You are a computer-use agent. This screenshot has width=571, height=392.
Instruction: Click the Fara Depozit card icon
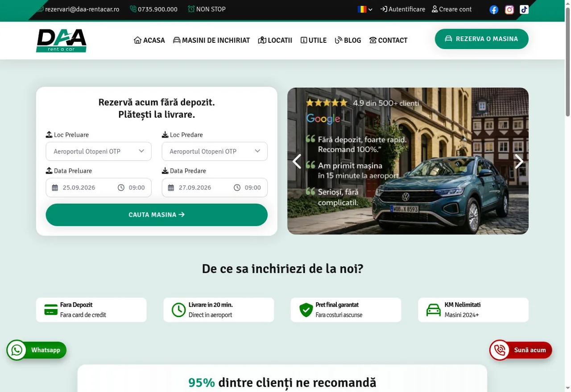51,309
